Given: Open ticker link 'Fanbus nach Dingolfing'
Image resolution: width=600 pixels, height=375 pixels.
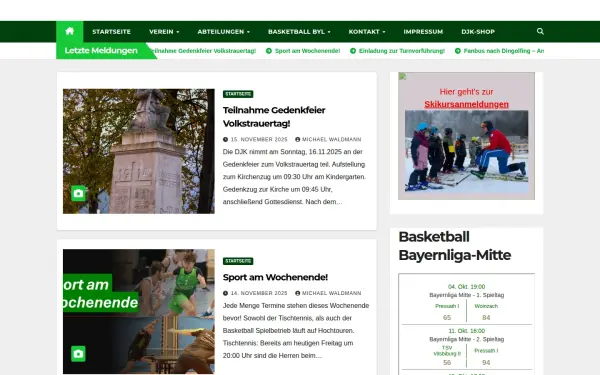Looking at the screenshot, I should tap(504, 51).
